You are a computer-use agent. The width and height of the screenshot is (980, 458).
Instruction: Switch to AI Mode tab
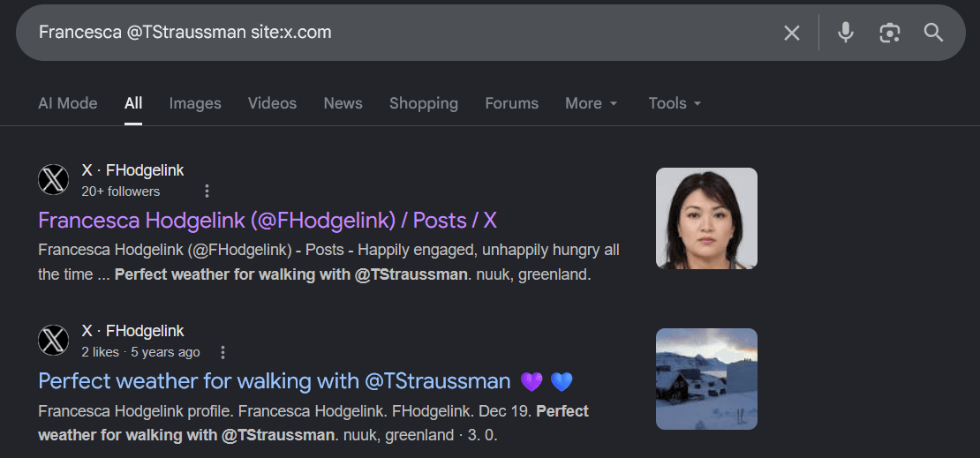click(x=67, y=103)
